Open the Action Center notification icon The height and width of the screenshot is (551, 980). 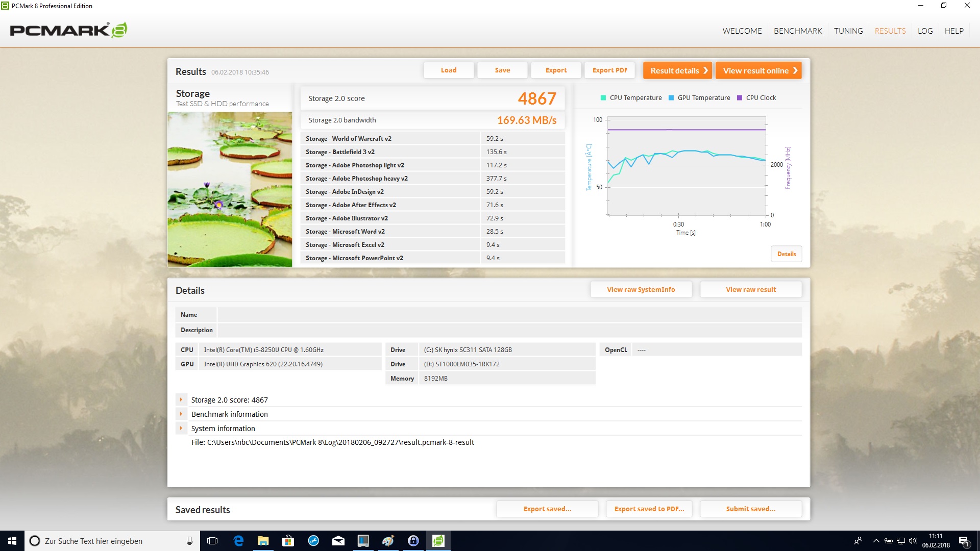click(964, 541)
